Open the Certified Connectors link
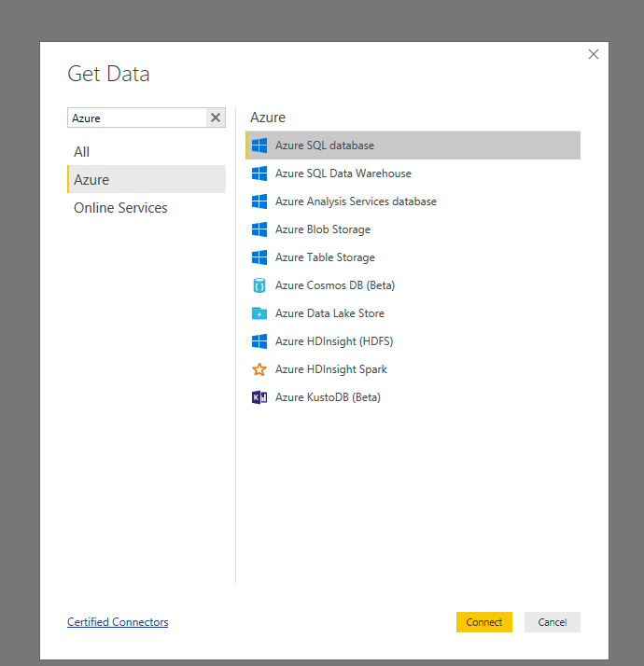644x666 pixels. coord(118,622)
